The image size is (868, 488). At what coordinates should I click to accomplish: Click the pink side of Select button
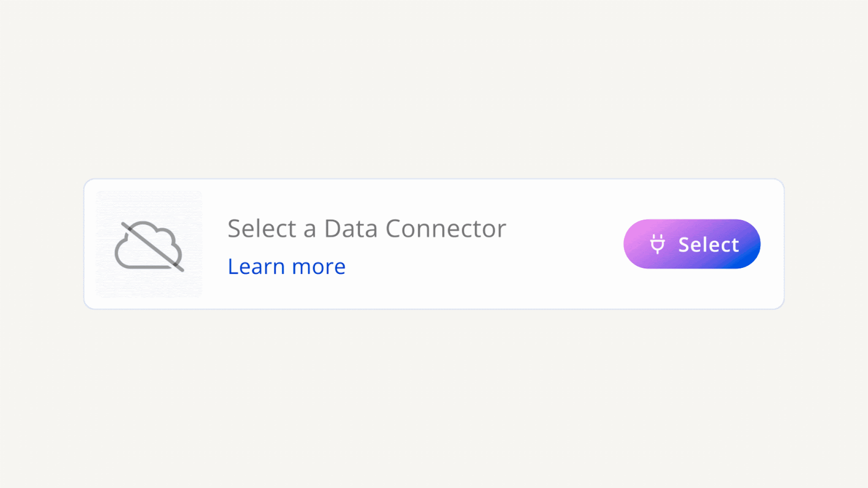click(x=637, y=244)
